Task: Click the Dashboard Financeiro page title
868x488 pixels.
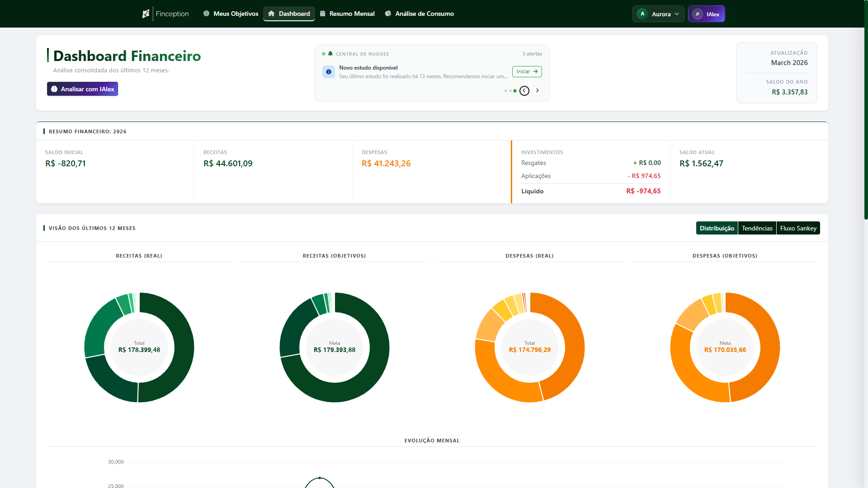Action: pos(127,56)
